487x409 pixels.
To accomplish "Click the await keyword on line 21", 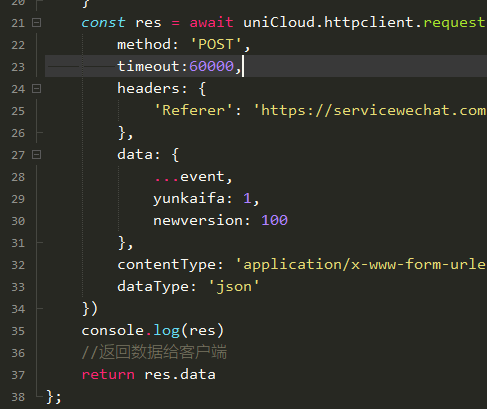I will [x=211, y=23].
